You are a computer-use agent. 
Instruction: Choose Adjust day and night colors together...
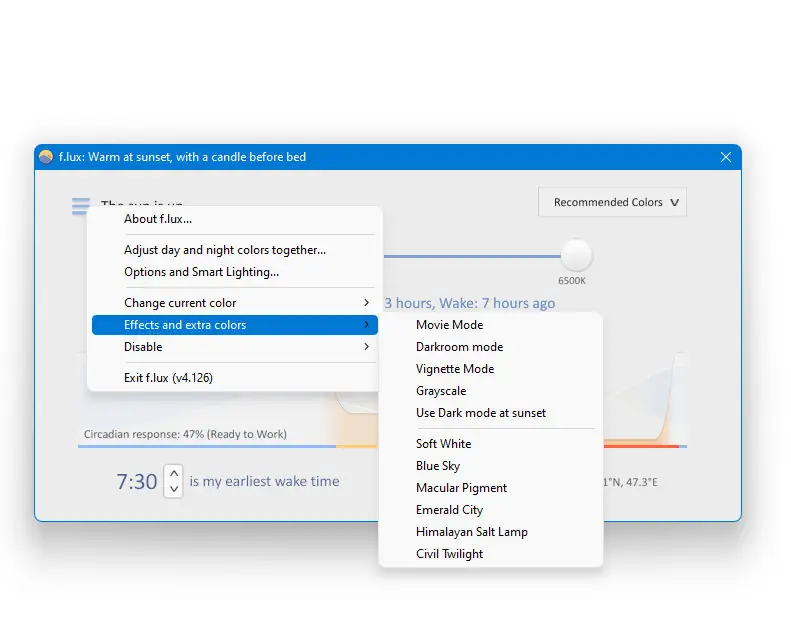click(x=234, y=250)
